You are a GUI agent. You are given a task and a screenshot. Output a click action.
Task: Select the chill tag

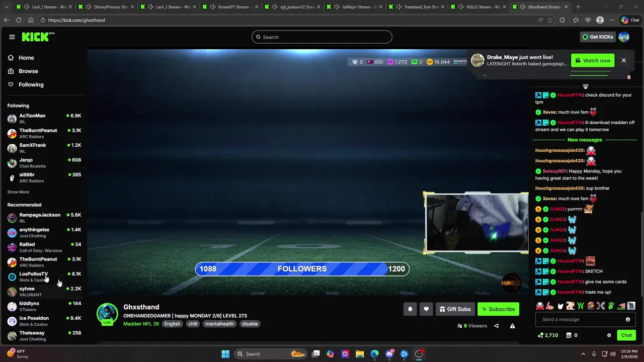coord(193,324)
